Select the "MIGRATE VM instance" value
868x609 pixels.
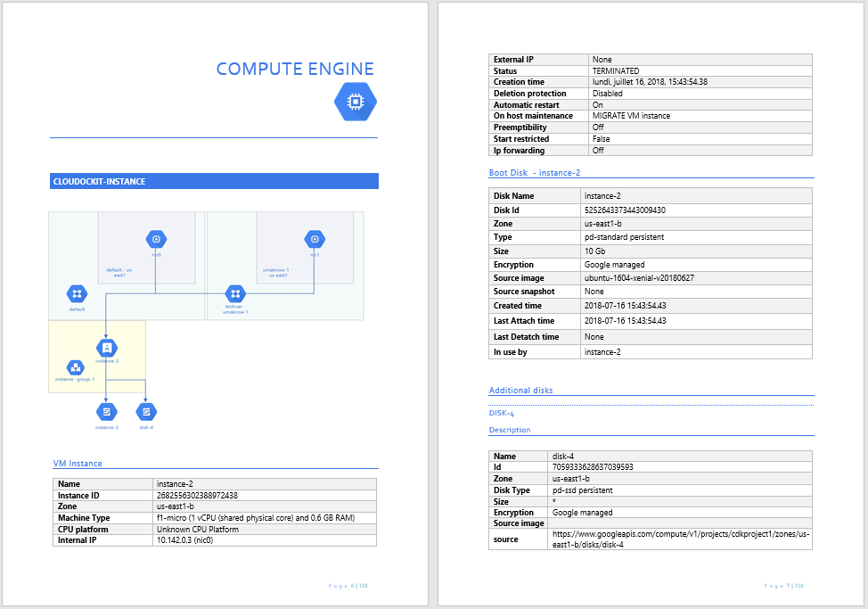631,116
